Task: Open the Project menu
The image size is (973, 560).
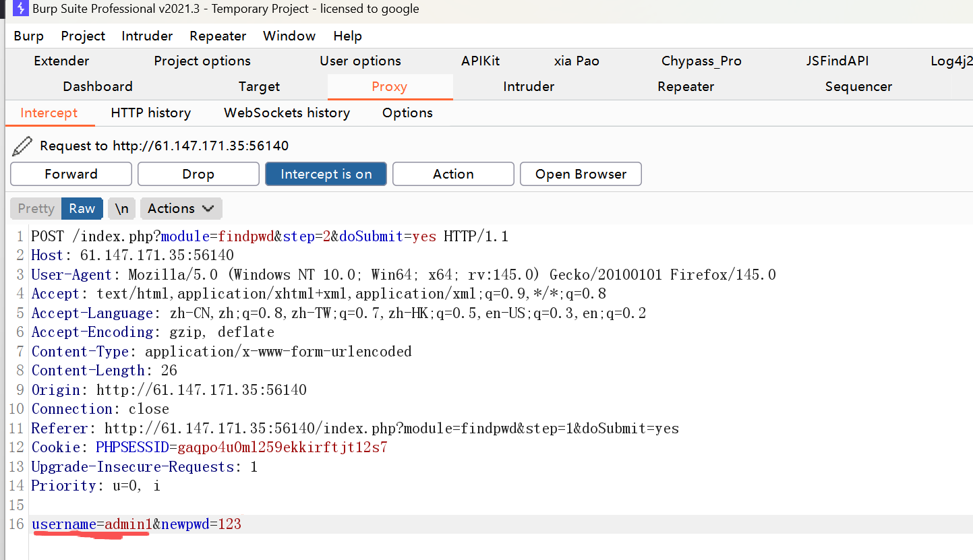Action: click(83, 36)
